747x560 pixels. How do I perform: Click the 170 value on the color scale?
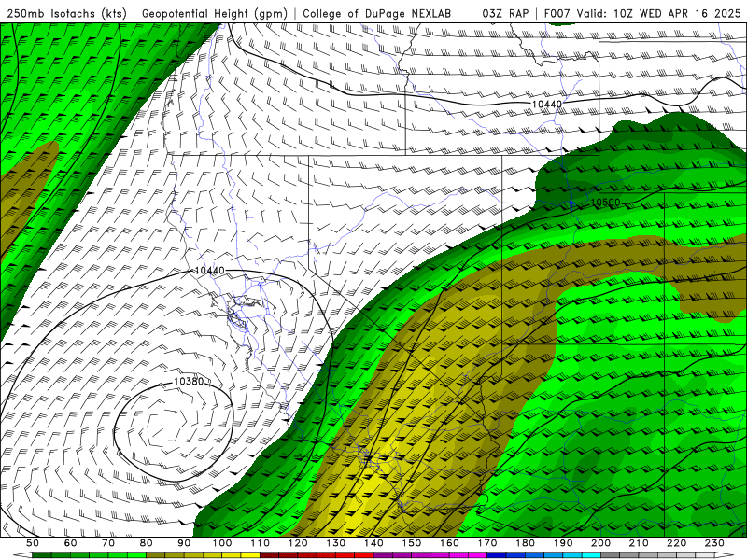(x=487, y=543)
